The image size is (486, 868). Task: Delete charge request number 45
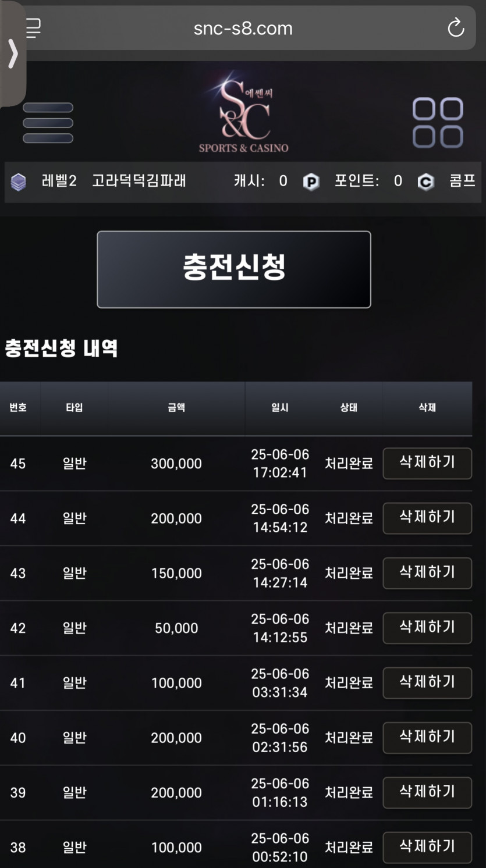tap(427, 463)
